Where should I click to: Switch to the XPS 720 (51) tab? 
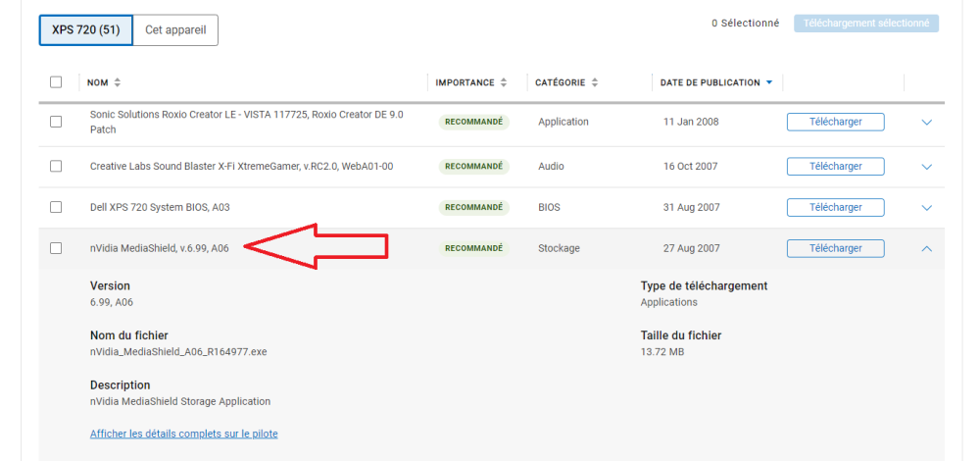coord(85,29)
